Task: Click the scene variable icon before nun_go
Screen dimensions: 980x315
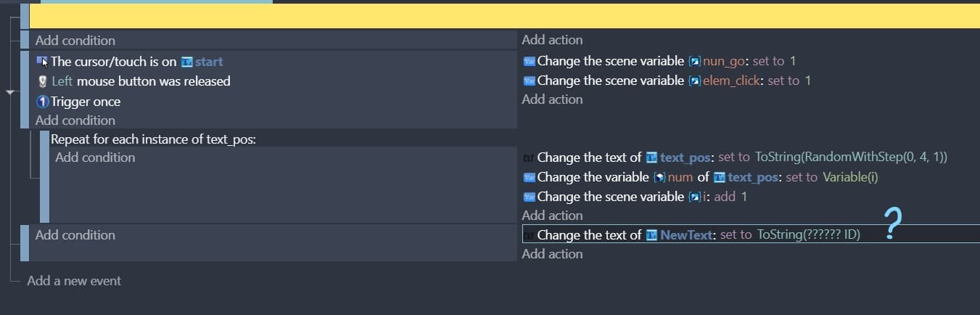Action: click(694, 61)
